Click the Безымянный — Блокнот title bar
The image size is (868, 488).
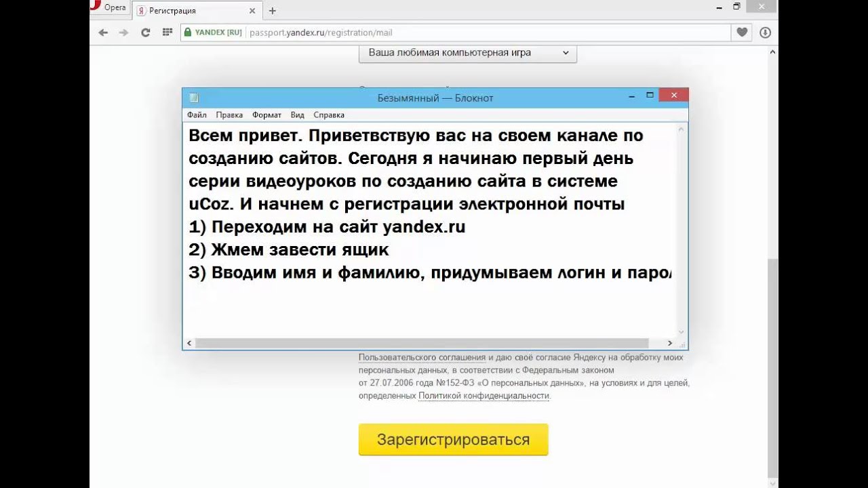click(x=435, y=98)
